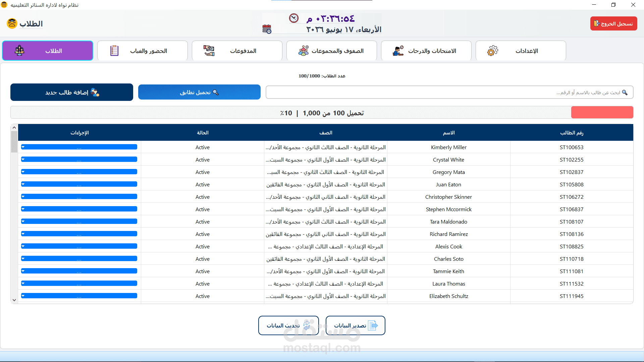The image size is (644, 362).
Task: Click the logout door icon
Action: pyautogui.click(x=596, y=23)
